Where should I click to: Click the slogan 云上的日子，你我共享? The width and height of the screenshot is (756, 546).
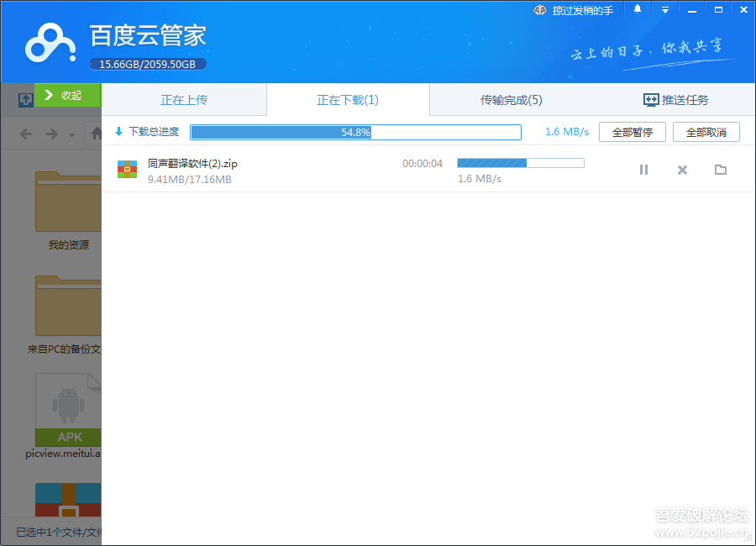(x=647, y=50)
